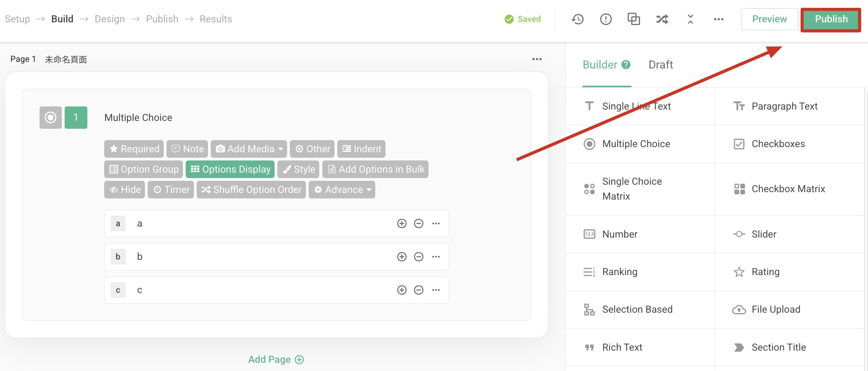Toggle Hide for the Multiple Choice question
Image resolution: width=868 pixels, height=371 pixels.
tap(125, 190)
